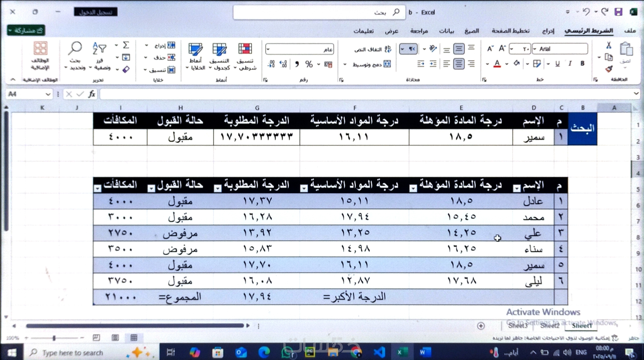644x360 pixels.
Task: Click the Insert Function fx icon
Action: [92, 94]
